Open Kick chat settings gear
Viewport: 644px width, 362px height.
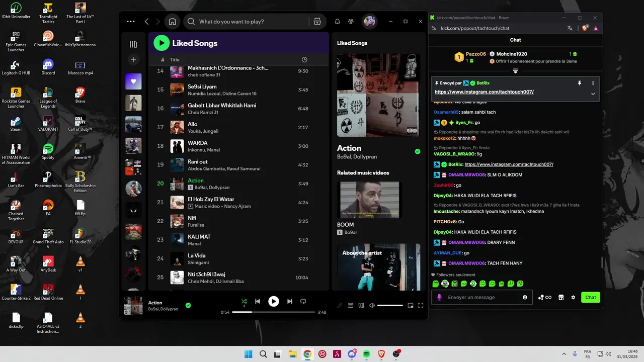click(x=573, y=297)
